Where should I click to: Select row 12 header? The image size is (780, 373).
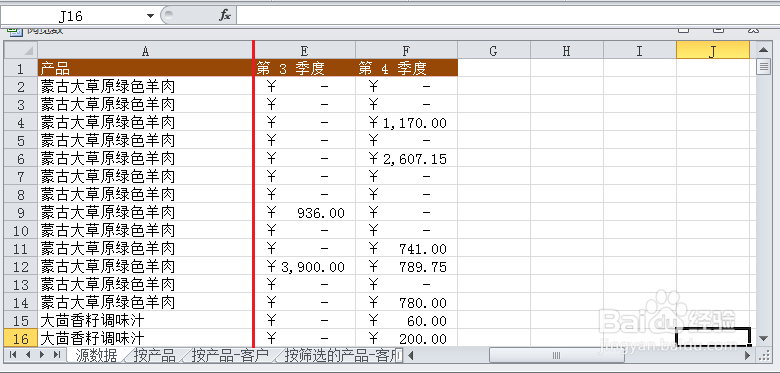click(x=21, y=266)
